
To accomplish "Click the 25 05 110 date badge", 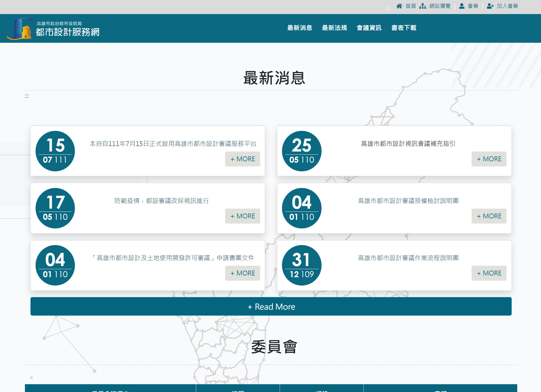I will (301, 151).
